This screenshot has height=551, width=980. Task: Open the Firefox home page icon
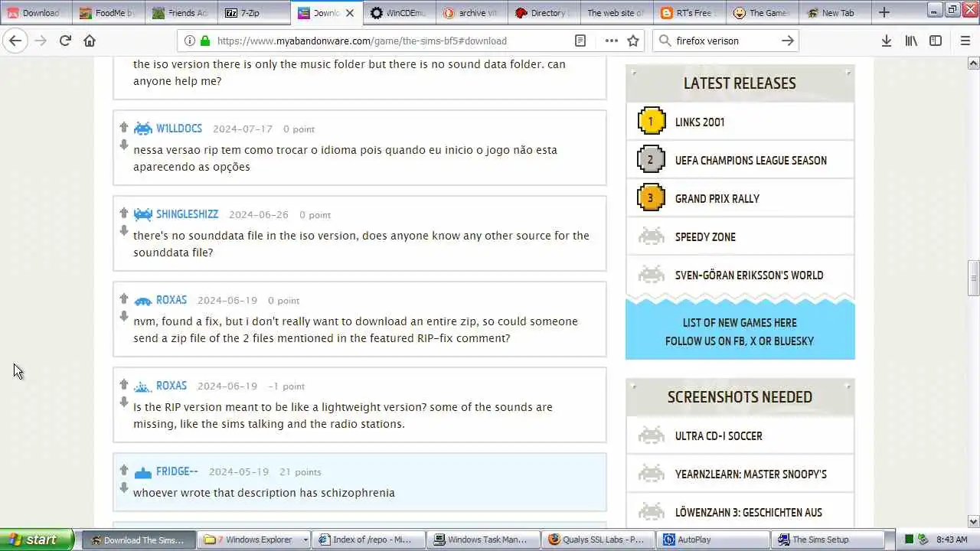coord(90,41)
